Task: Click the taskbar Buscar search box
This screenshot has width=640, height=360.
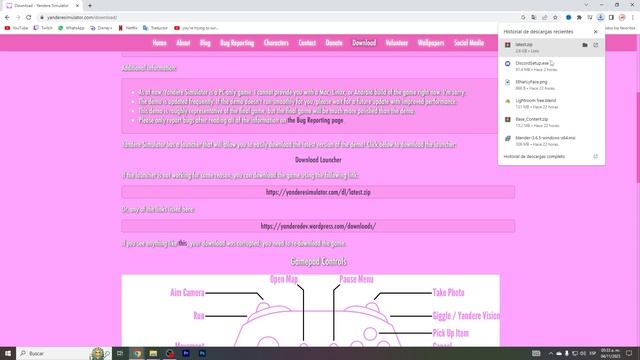Action: (53, 353)
